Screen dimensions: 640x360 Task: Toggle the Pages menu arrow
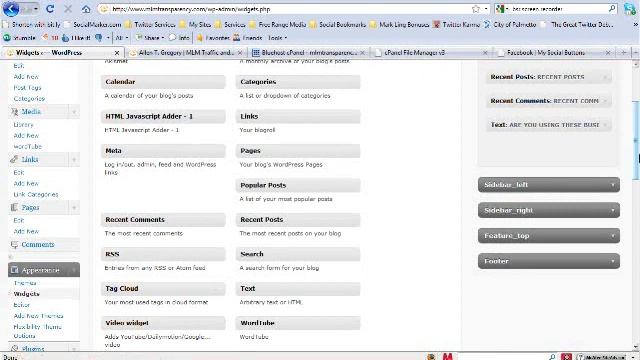click(74, 208)
